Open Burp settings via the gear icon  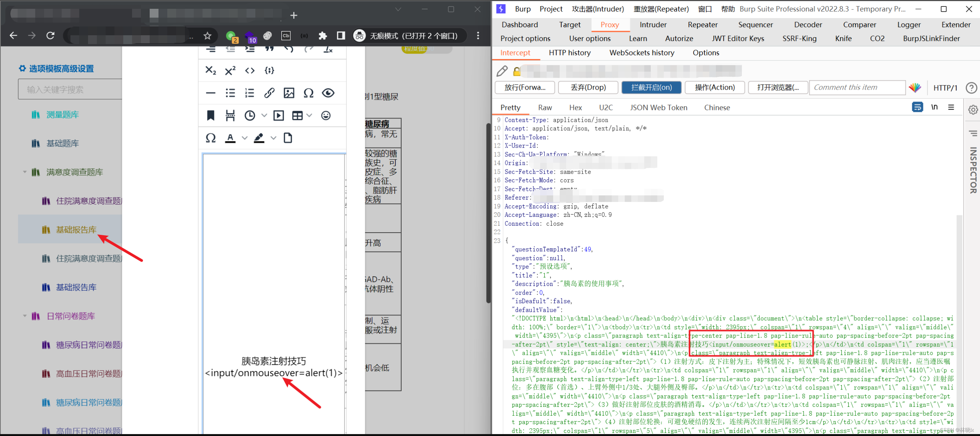(x=973, y=110)
